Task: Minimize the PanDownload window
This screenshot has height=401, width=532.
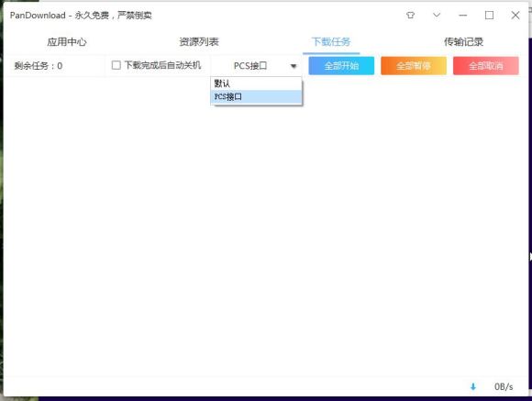Action: coord(463,16)
